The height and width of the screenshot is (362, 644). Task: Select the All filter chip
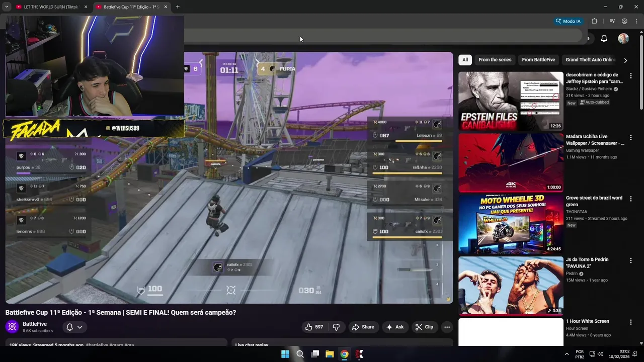[465, 60]
